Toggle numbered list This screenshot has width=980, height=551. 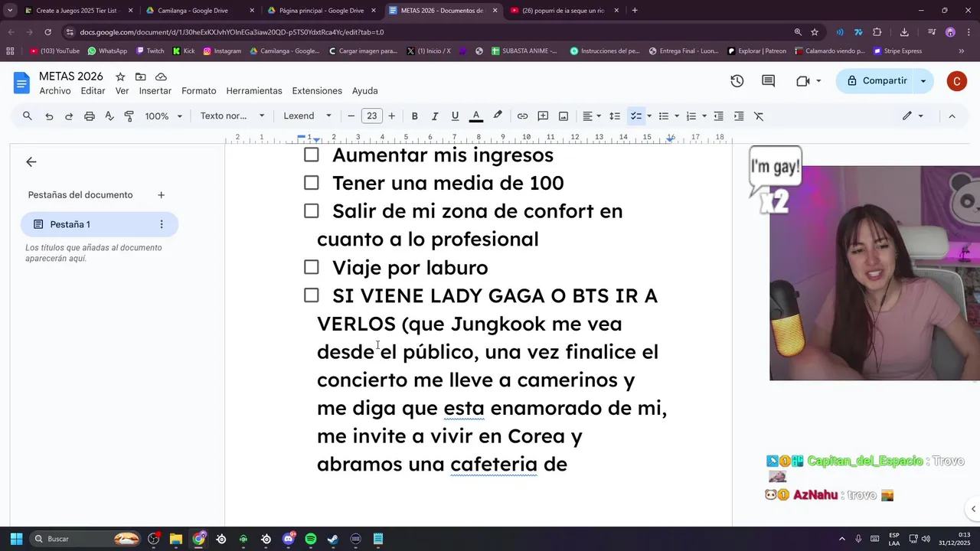pyautogui.click(x=691, y=116)
